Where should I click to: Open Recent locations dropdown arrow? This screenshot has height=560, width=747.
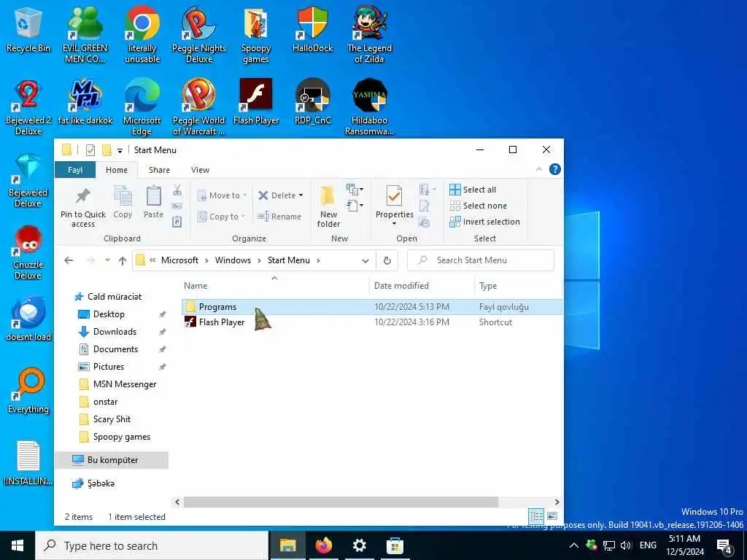(108, 260)
